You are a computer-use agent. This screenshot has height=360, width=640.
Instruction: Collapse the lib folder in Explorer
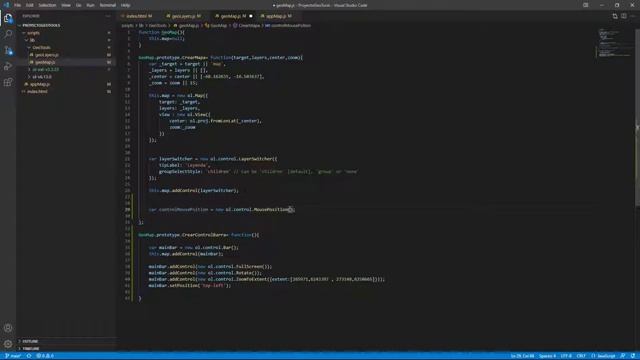32,40
